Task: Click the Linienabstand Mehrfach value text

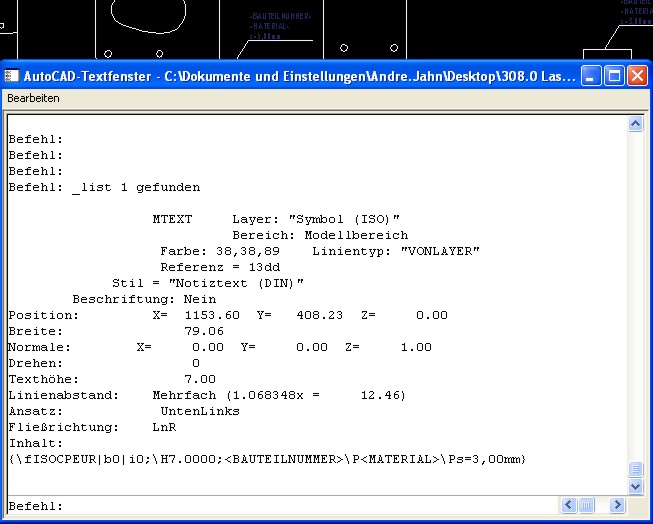Action: [279, 395]
